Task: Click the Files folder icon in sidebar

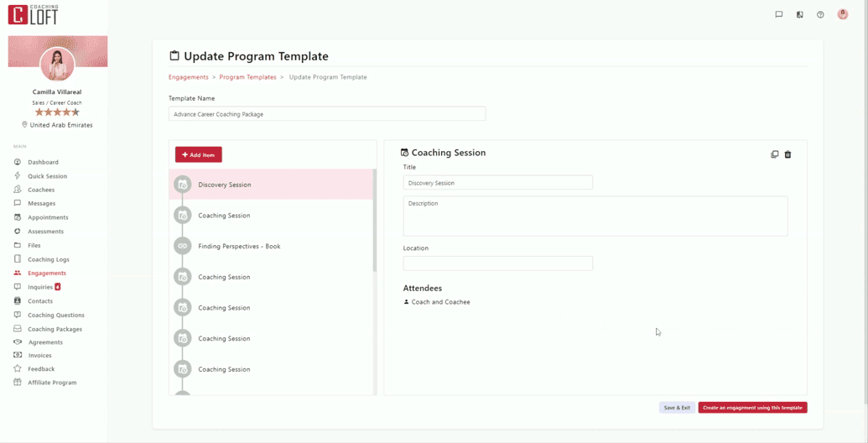Action: pyautogui.click(x=17, y=245)
